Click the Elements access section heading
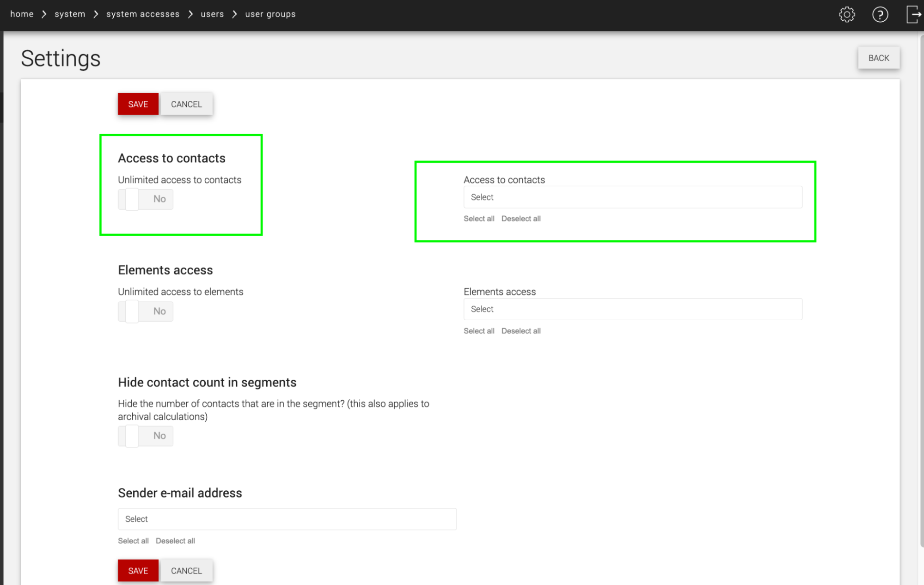The width and height of the screenshot is (924, 585). (x=165, y=270)
